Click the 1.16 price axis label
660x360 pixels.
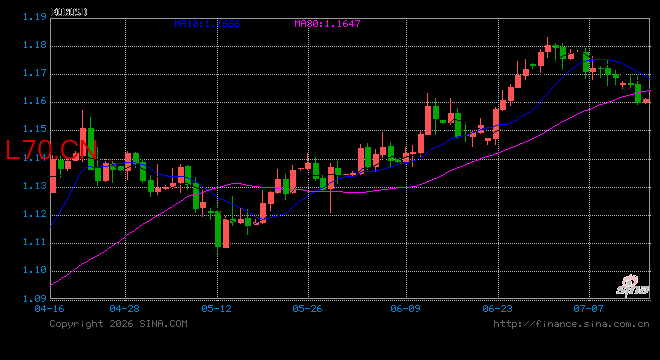pyautogui.click(x=35, y=101)
